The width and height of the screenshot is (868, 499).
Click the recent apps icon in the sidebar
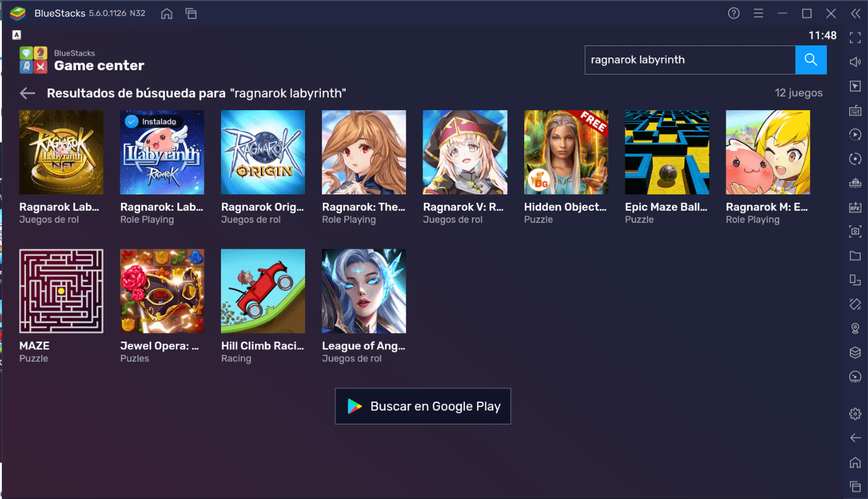click(855, 486)
